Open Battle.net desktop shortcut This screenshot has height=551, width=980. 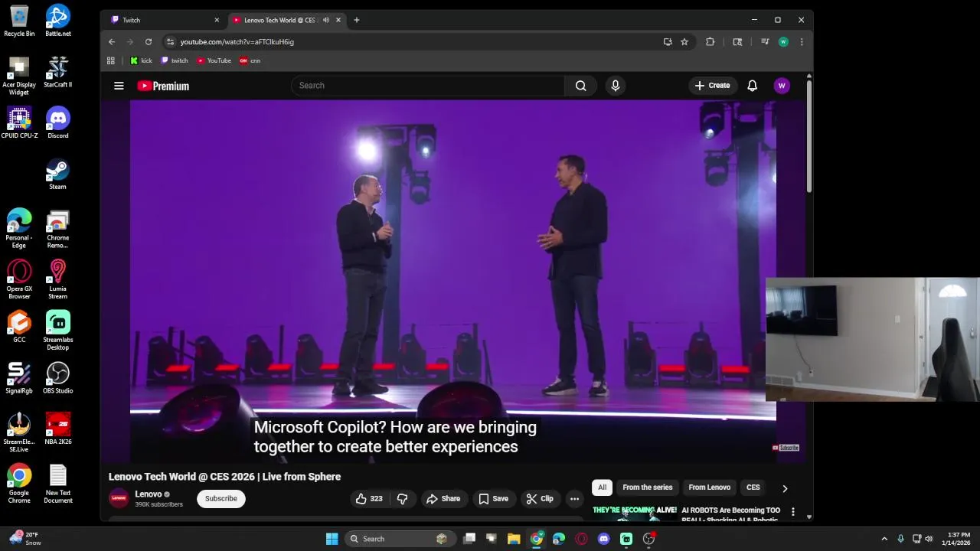click(x=57, y=21)
